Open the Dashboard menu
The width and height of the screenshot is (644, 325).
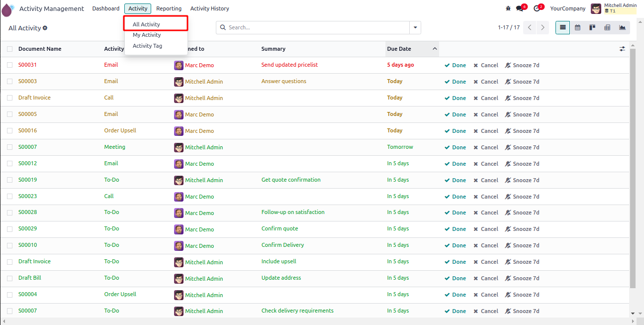(x=106, y=8)
